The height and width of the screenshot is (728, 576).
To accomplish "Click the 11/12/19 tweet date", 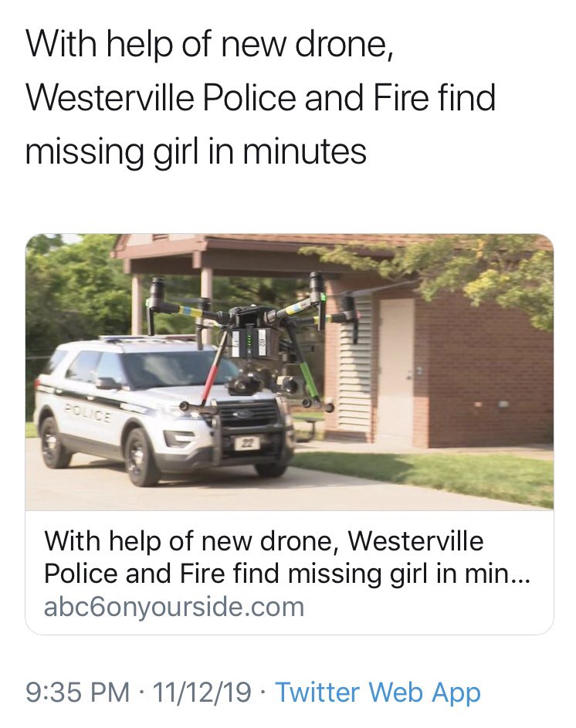I will 201,692.
